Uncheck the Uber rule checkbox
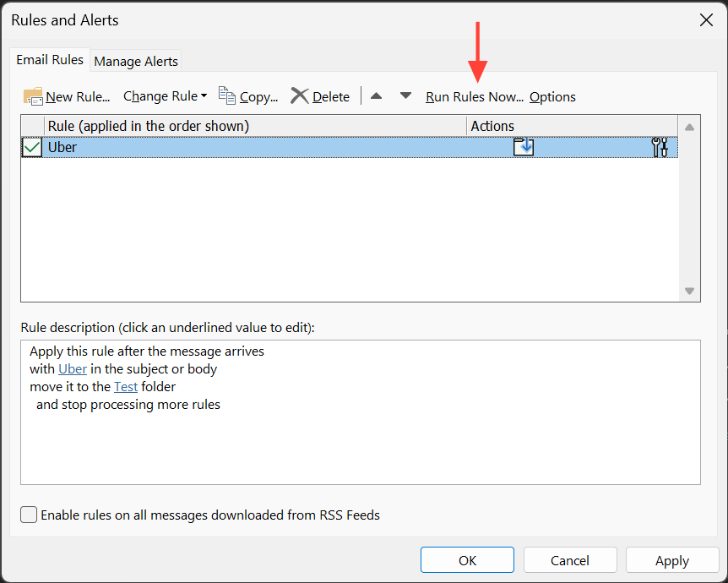Image resolution: width=728 pixels, height=583 pixels. (32, 147)
